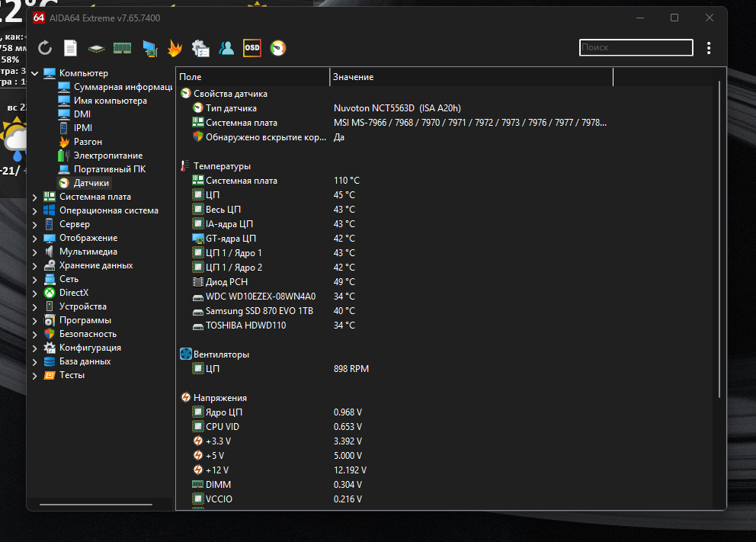The height and width of the screenshot is (542, 756).
Task: Launch memory benchmark RAM icon
Action: (x=123, y=48)
